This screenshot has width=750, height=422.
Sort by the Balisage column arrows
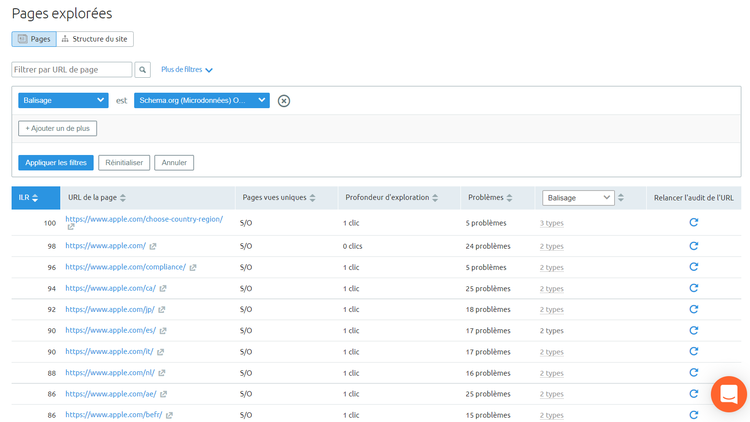point(621,198)
